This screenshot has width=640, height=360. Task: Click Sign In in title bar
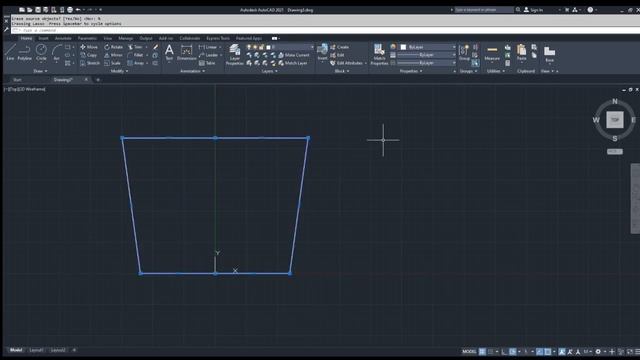pyautogui.click(x=533, y=10)
